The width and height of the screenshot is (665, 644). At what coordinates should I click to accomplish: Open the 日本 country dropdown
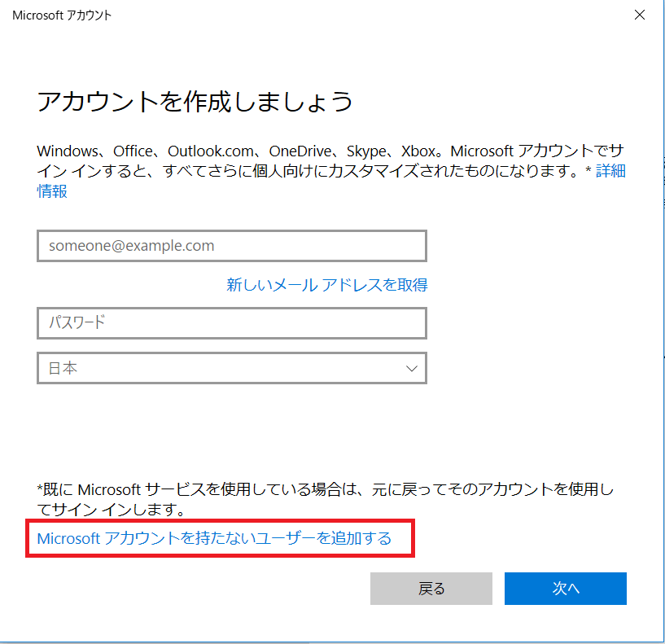point(231,368)
